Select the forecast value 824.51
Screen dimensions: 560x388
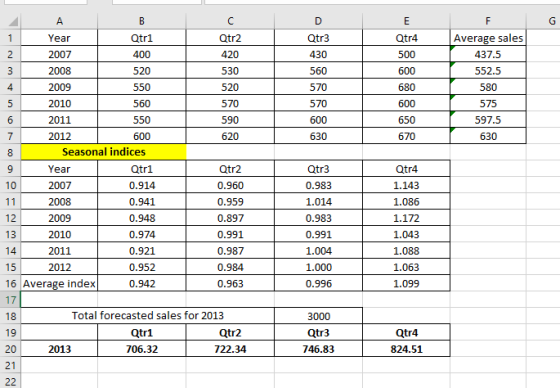point(406,349)
